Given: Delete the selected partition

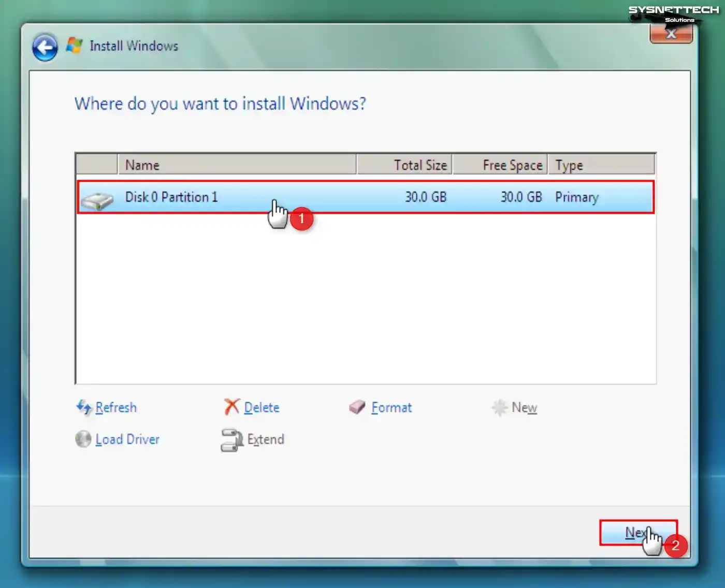Looking at the screenshot, I should [262, 408].
